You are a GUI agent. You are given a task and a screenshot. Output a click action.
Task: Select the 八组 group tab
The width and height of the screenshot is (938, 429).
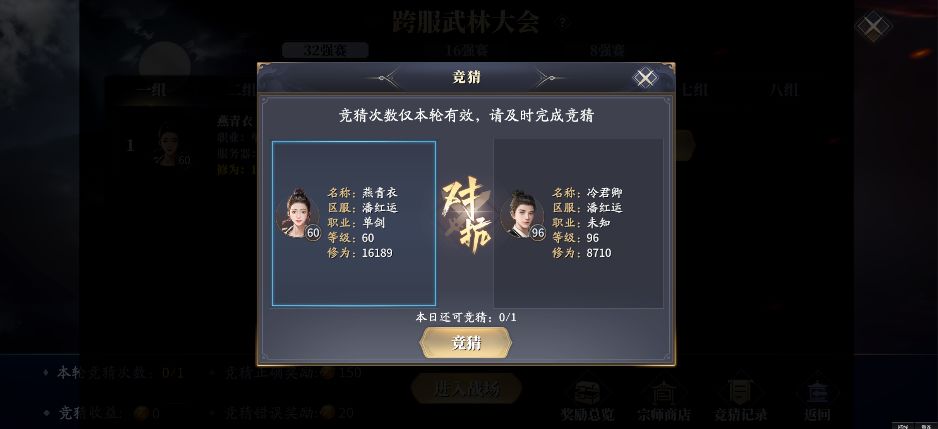pyautogui.click(x=783, y=90)
